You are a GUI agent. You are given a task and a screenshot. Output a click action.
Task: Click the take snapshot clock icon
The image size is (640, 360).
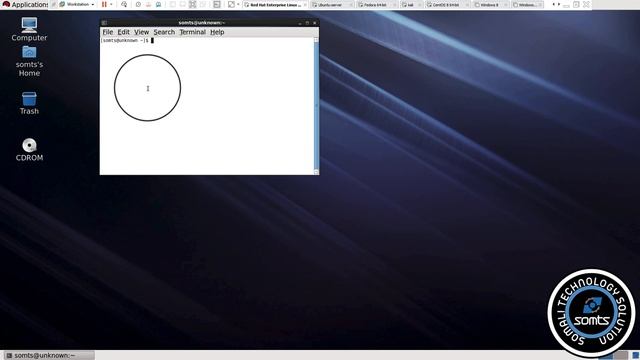138,4
